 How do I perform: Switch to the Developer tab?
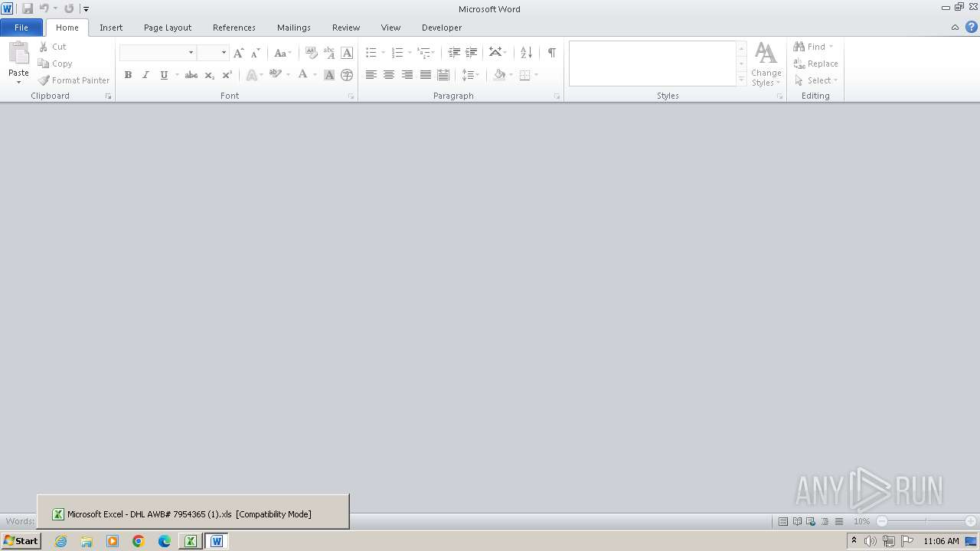pyautogui.click(x=442, y=28)
